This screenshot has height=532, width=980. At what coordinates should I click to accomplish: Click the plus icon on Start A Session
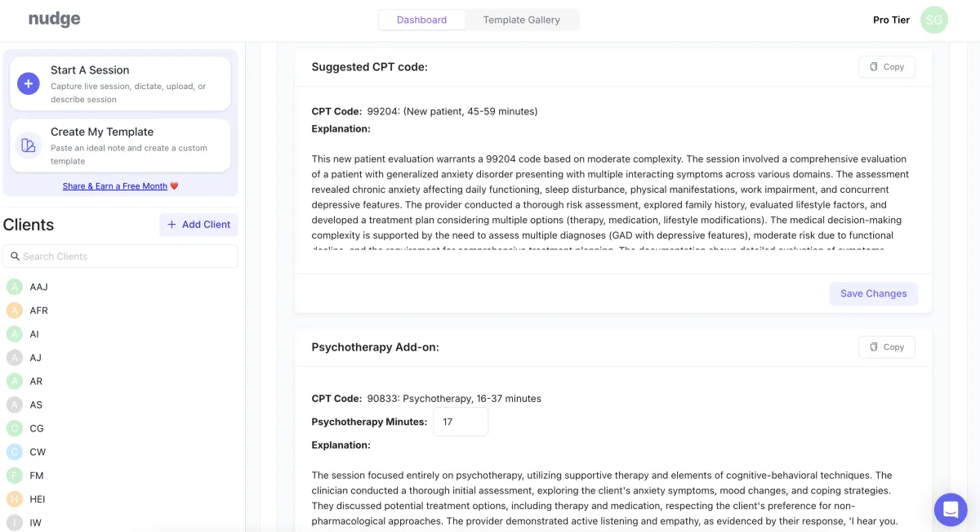pos(29,83)
